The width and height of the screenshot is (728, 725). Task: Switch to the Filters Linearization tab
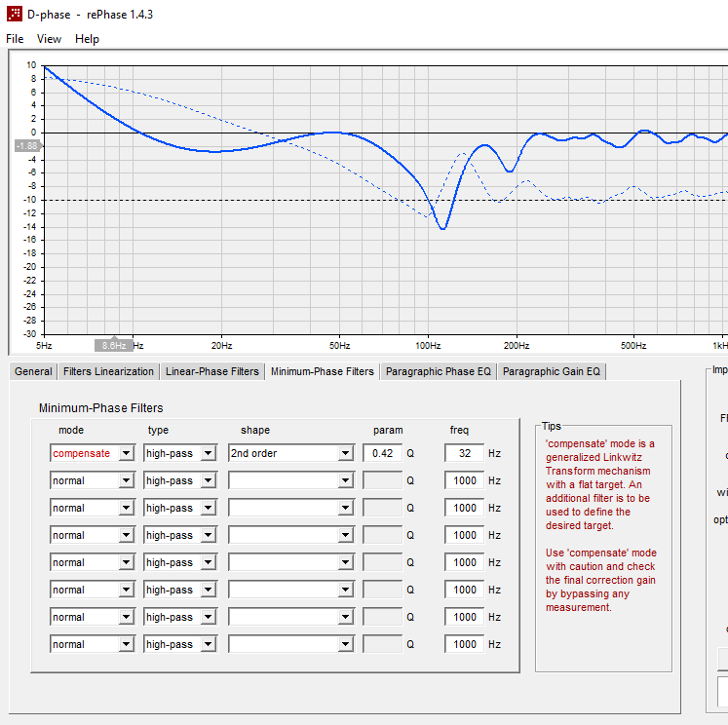pos(108,371)
